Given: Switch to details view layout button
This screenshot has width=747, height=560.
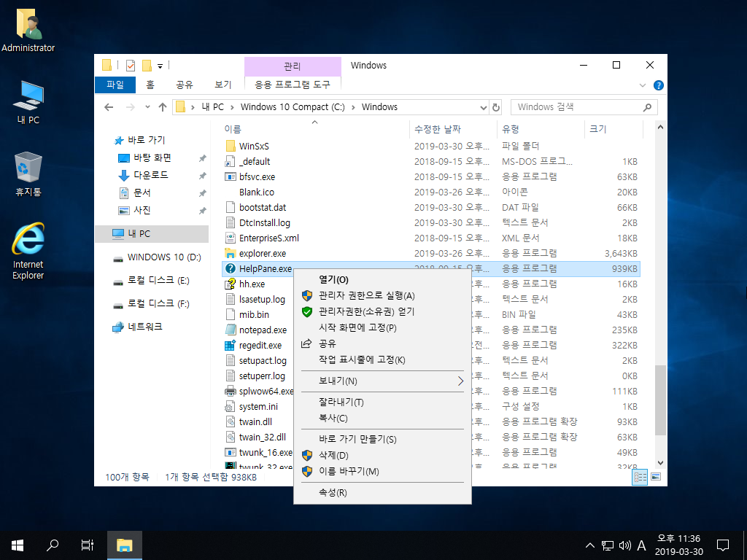Looking at the screenshot, I should tap(639, 477).
